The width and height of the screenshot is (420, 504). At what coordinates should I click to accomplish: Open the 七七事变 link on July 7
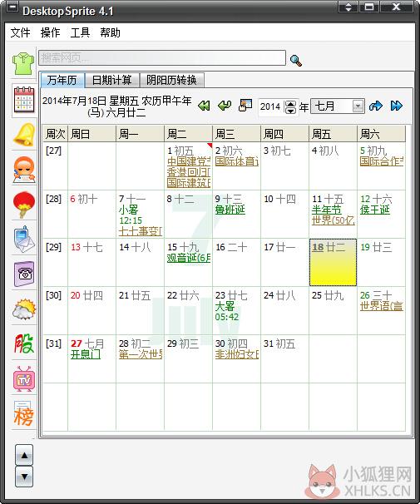tap(140, 231)
